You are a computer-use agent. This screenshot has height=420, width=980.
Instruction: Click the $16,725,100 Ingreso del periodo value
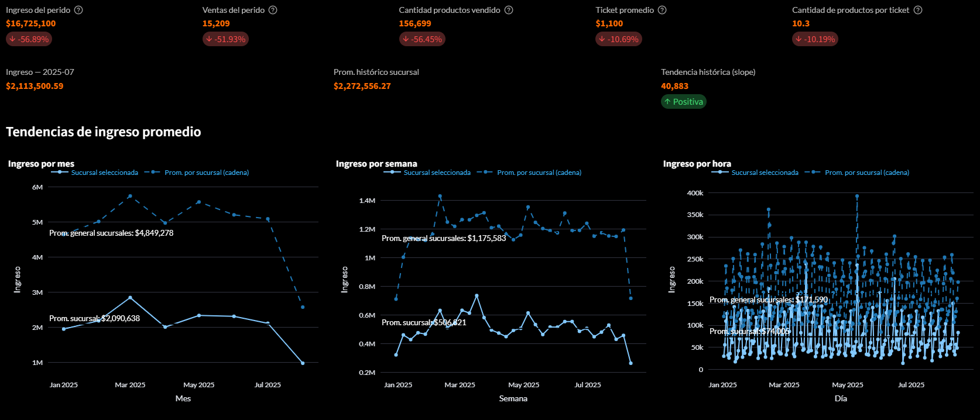click(x=31, y=23)
